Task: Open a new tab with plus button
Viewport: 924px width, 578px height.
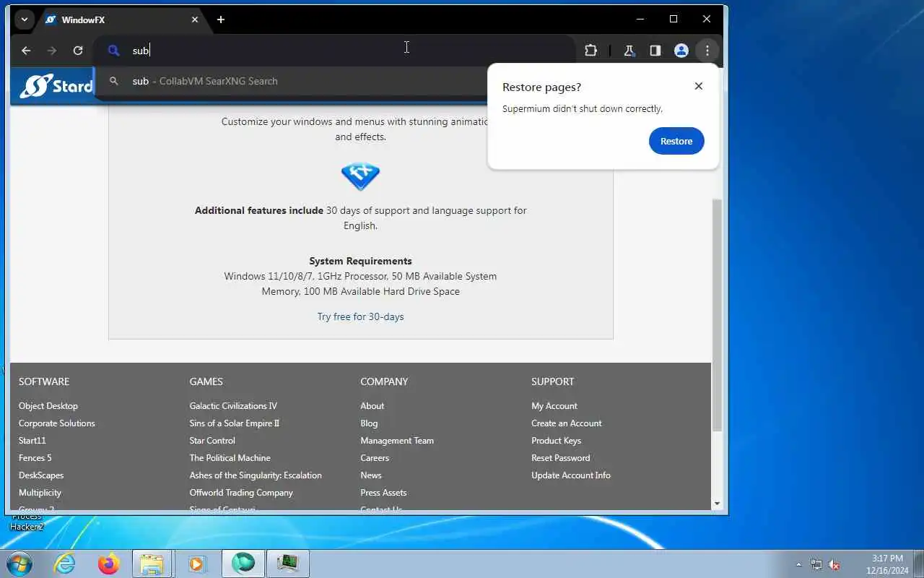Action: [x=221, y=20]
